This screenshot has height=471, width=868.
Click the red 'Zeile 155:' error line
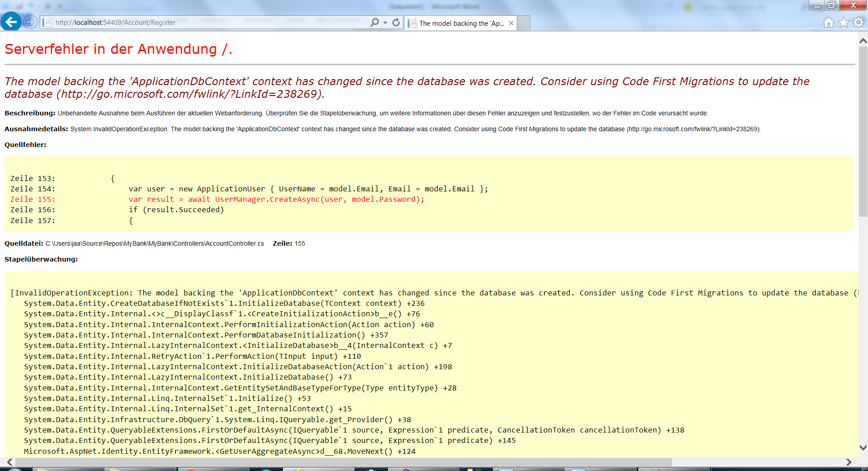tap(217, 199)
